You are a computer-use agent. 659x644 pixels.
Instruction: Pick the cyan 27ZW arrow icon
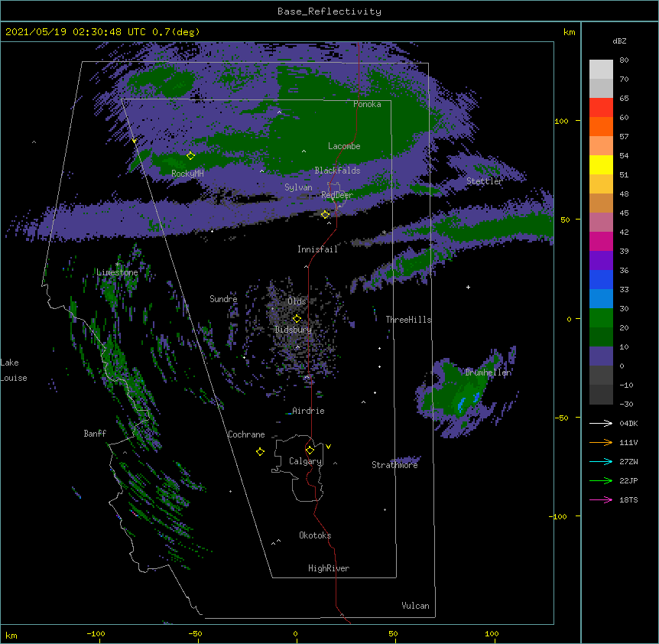[601, 461]
